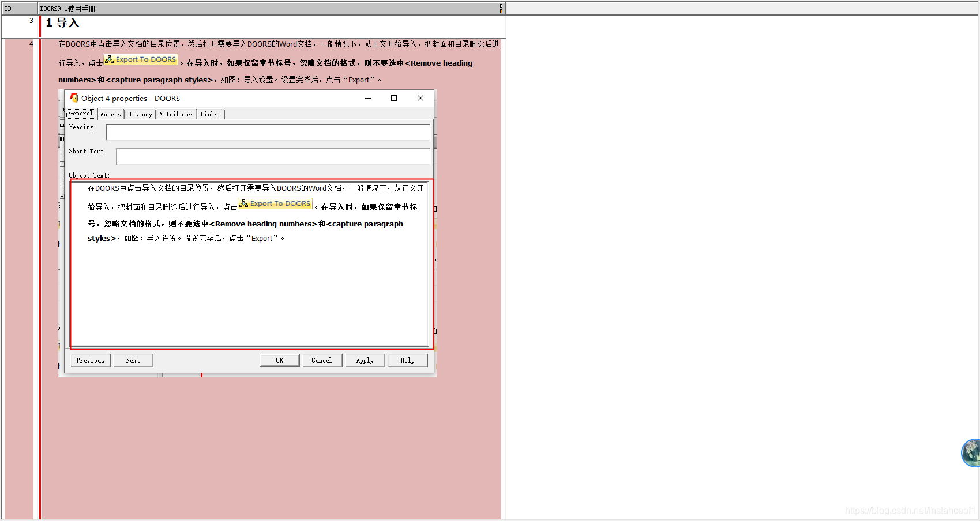Click Export To DOORS icon inside Object Text box

click(x=244, y=203)
